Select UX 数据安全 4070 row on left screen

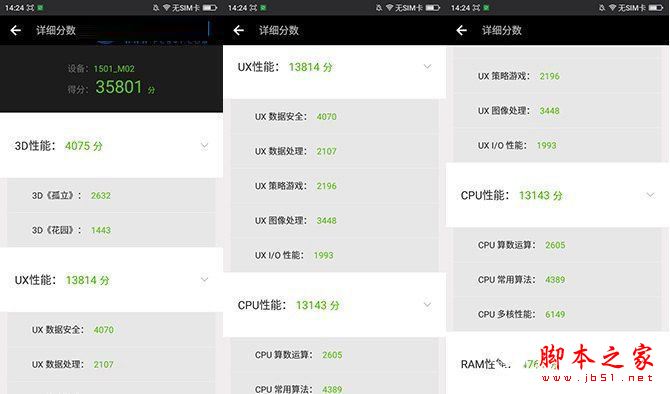(x=112, y=329)
